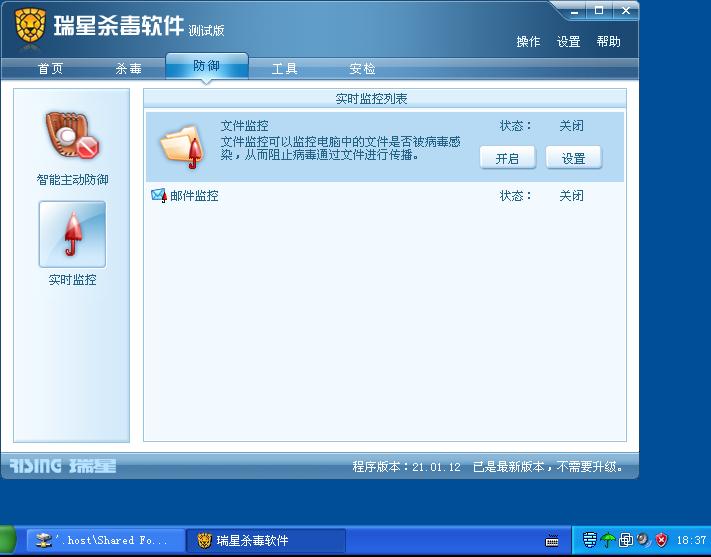Open Shared Folders taskbar button

(106, 540)
